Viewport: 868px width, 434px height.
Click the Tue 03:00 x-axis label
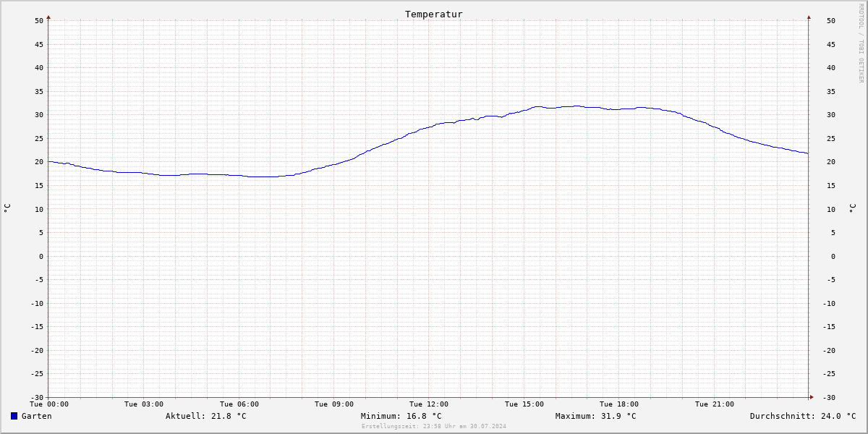[144, 404]
